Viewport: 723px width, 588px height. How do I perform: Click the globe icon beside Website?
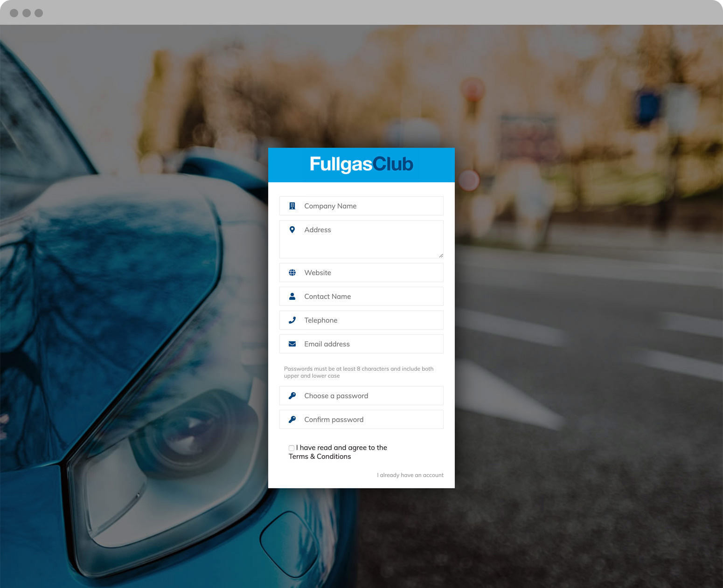(x=292, y=272)
